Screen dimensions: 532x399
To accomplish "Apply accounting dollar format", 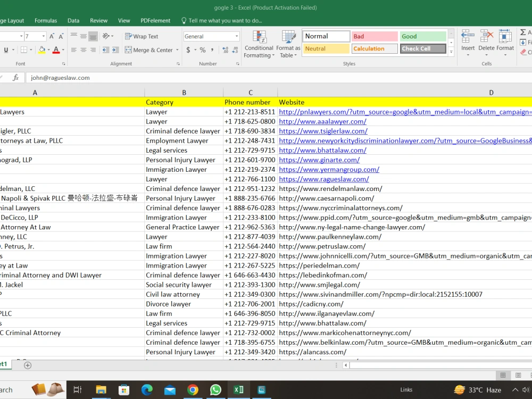I will (188, 50).
